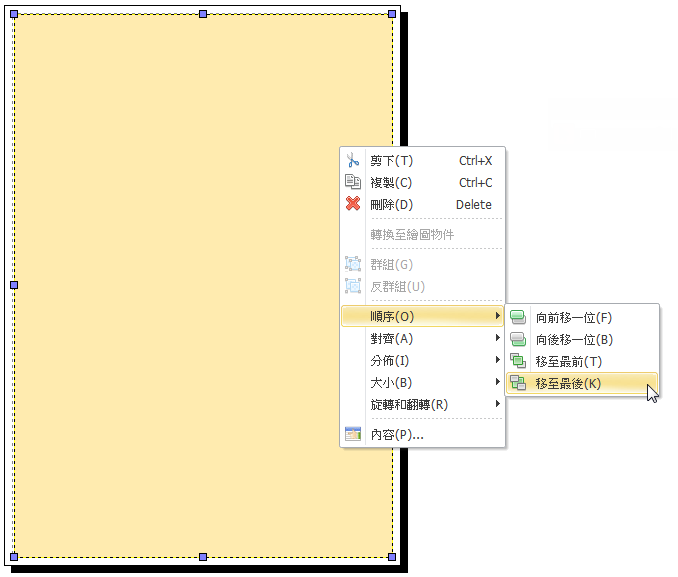Click the scissors Cut icon
This screenshot has height=577, width=678.
click(353, 160)
